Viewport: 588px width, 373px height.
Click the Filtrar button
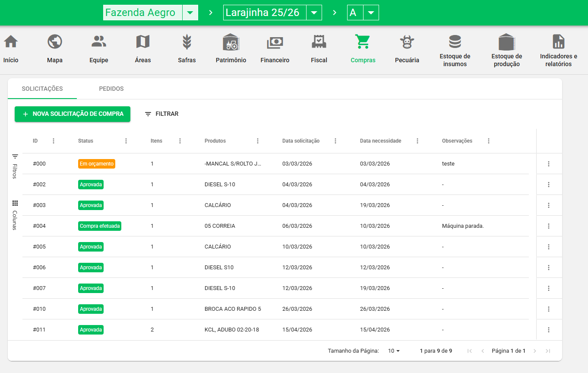point(161,114)
